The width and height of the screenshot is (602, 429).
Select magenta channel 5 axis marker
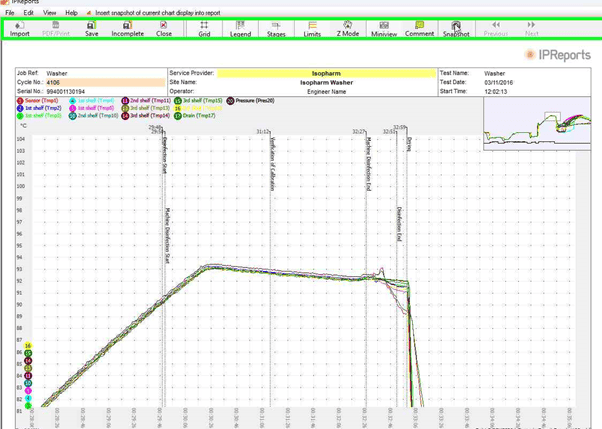tap(28, 391)
